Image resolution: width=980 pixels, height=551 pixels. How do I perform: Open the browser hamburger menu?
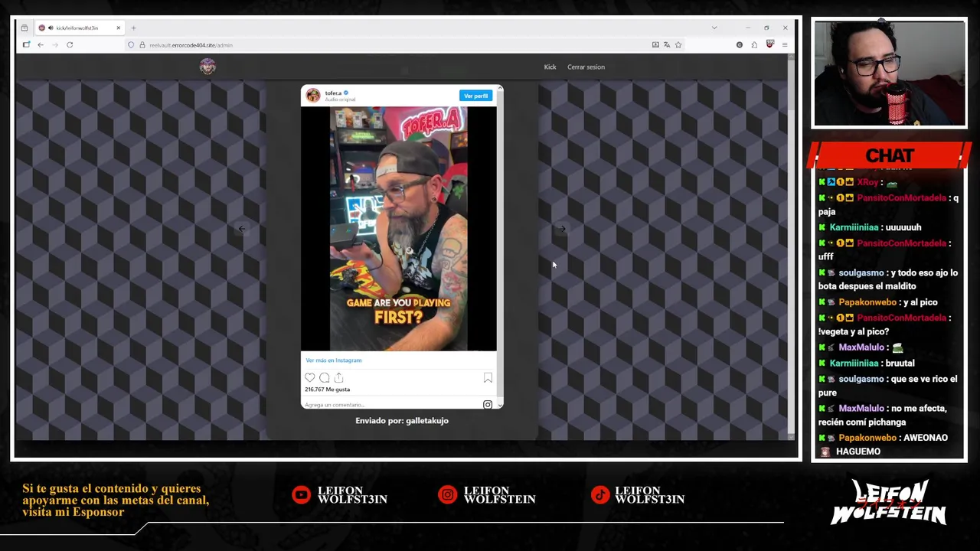coord(785,44)
